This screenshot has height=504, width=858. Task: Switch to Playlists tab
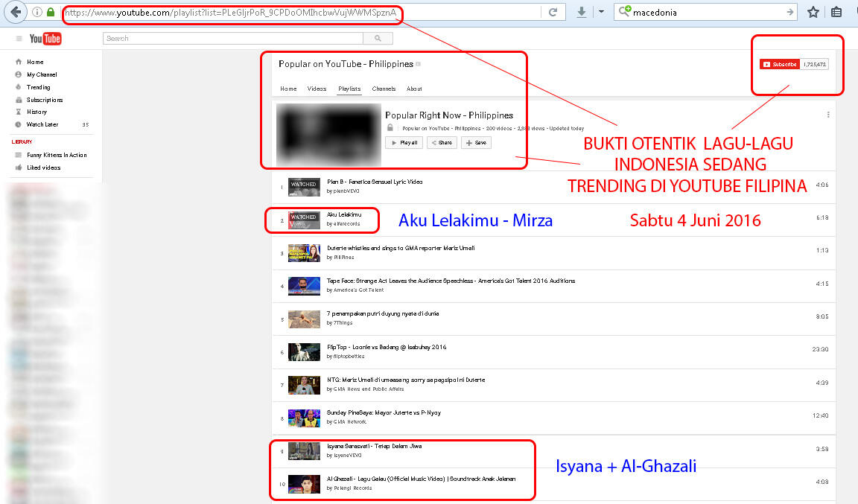[349, 89]
